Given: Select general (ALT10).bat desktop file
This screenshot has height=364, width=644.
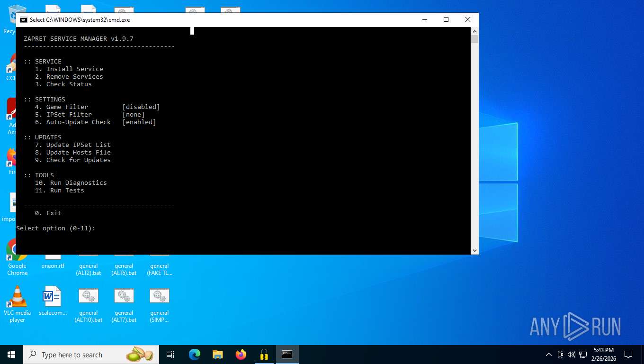Looking at the screenshot, I should coord(89,305).
